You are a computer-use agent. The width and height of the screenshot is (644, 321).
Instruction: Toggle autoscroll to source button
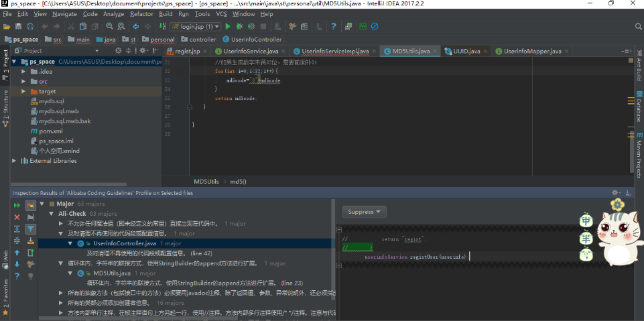31,241
